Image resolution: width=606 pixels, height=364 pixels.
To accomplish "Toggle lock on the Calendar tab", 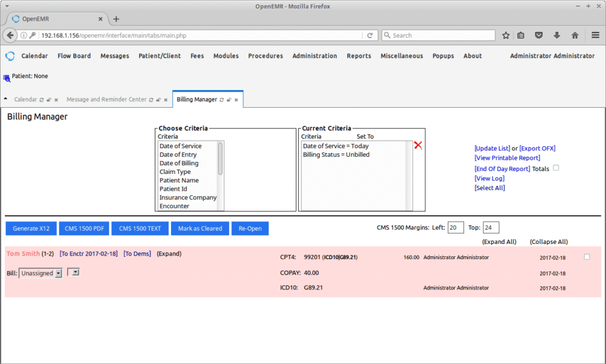I will tap(49, 99).
